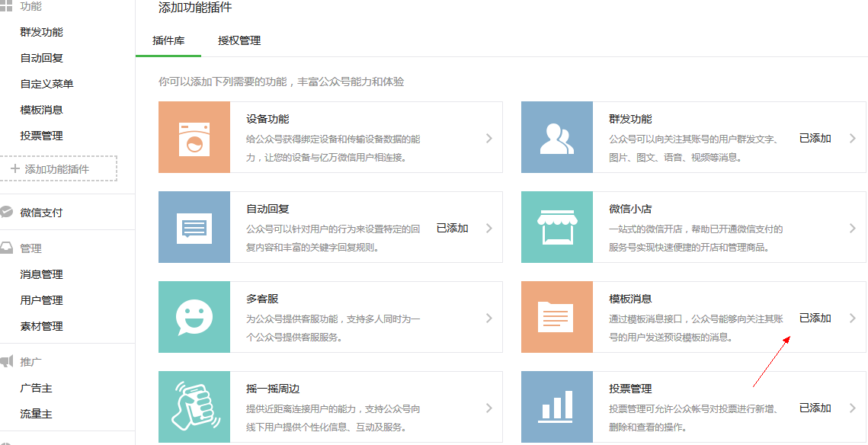Open 微信小店 via its right chevron
The height and width of the screenshot is (445, 868).
(853, 228)
